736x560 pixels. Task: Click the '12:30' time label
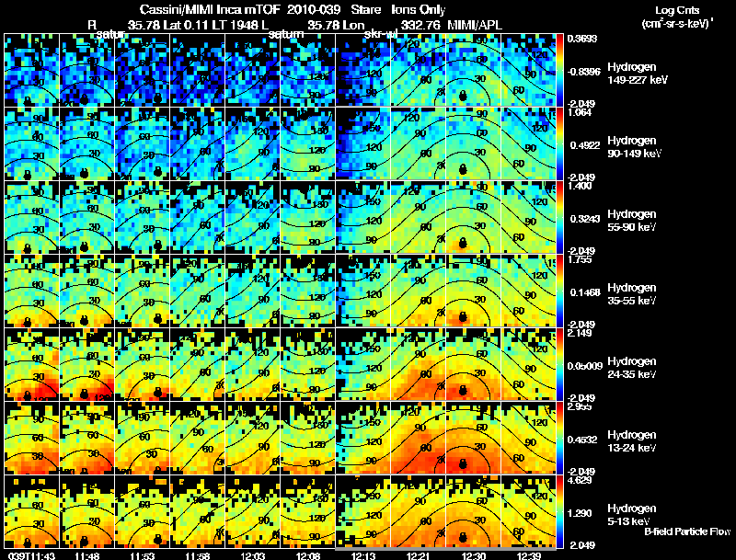pos(474,555)
